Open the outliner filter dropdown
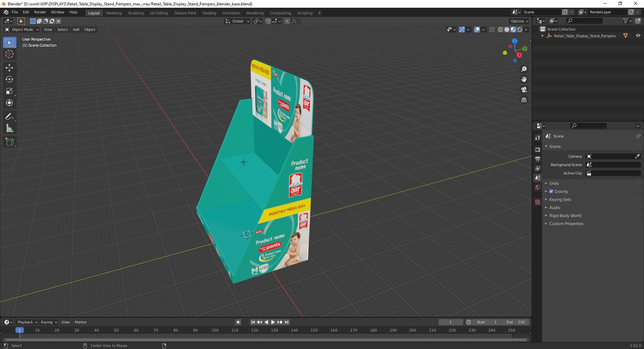 coord(627,21)
